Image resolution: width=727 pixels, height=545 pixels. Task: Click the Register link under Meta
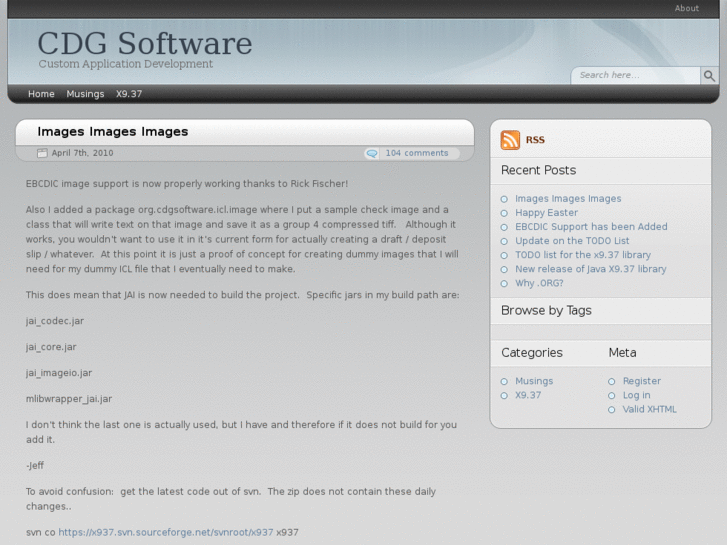[642, 381]
